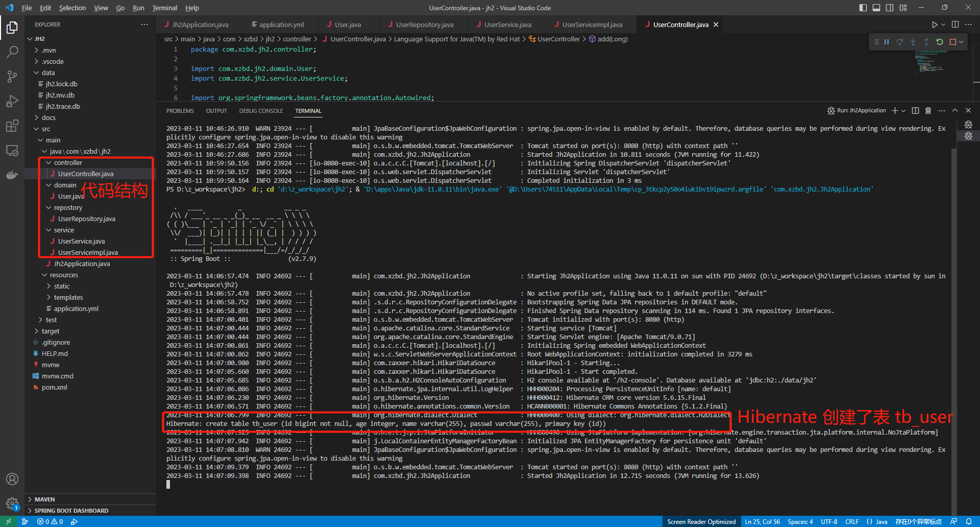Collapse the resources folder

[x=90, y=275]
